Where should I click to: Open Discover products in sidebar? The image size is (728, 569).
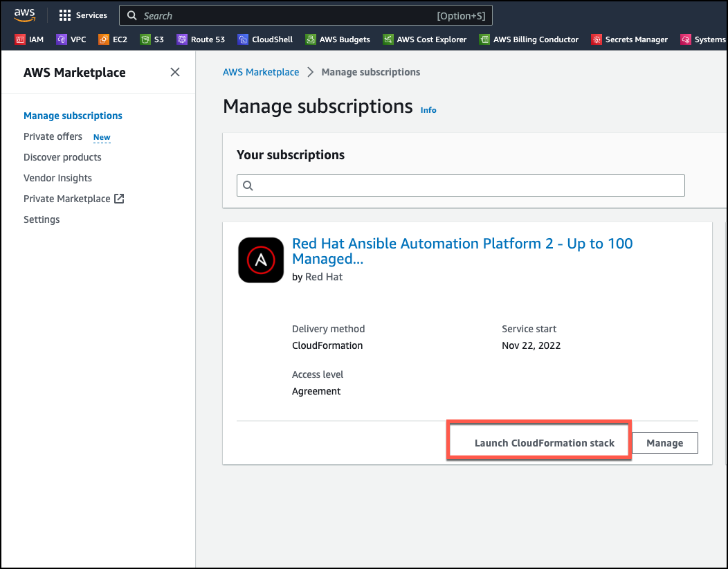pos(62,157)
